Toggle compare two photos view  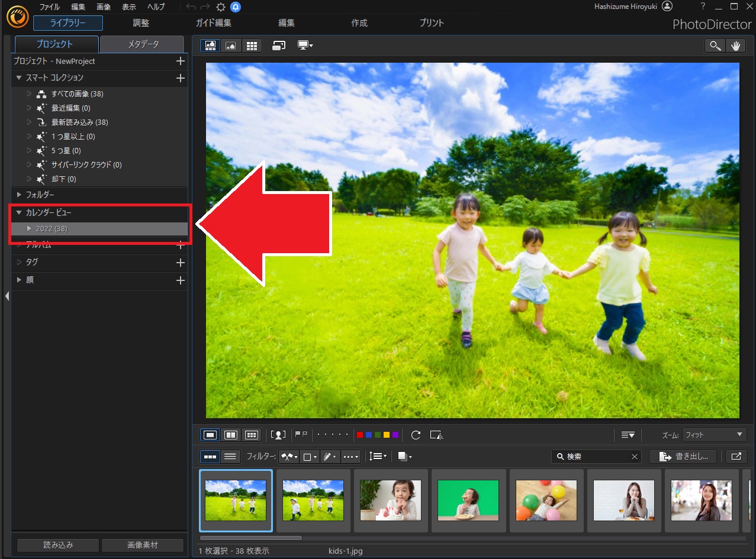pos(231,435)
